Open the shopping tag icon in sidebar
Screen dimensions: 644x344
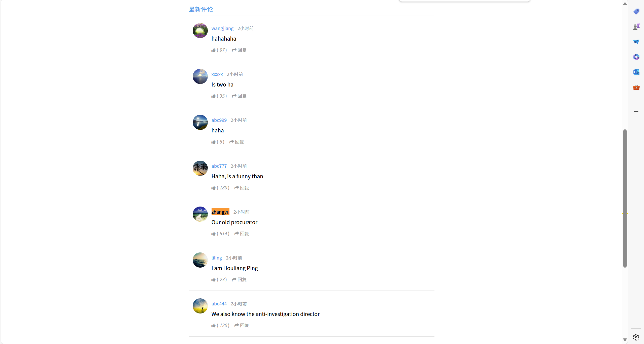click(636, 11)
